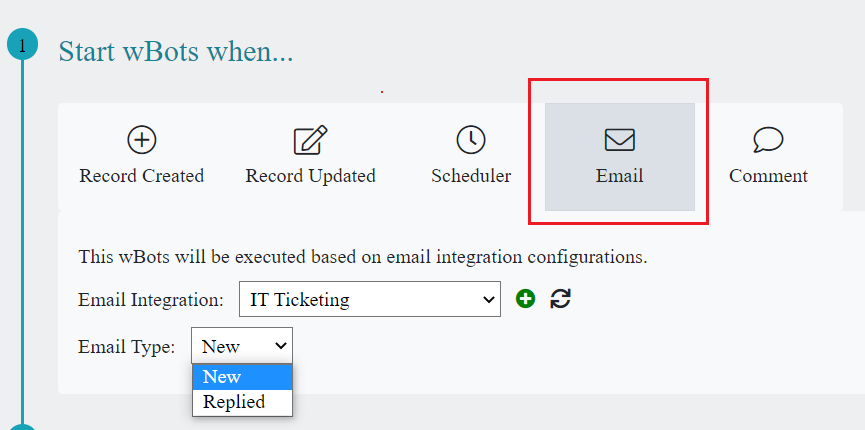Click the Record Created plus-circle icon
The image size is (865, 430).
pyautogui.click(x=142, y=140)
